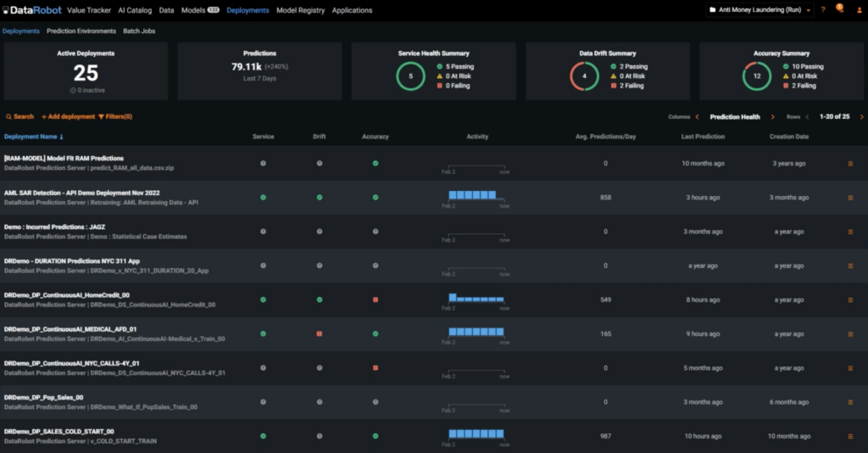Screen dimensions: 868x453
Task: Switch to Deployments sub-tab
Action: tap(20, 31)
